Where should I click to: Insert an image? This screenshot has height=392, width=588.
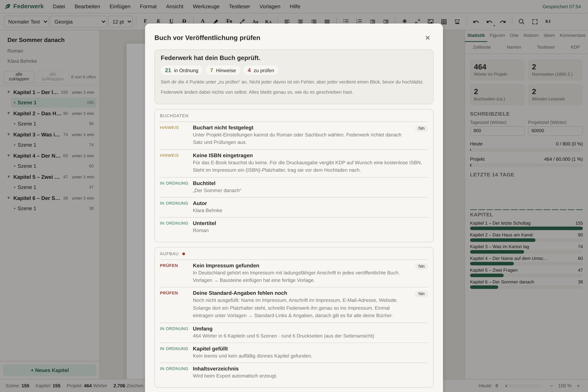pos(431,21)
